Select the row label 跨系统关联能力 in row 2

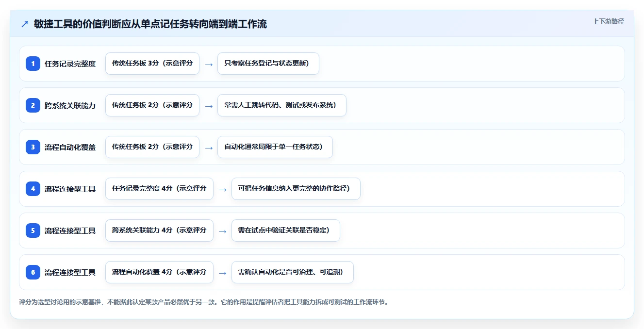[70, 105]
